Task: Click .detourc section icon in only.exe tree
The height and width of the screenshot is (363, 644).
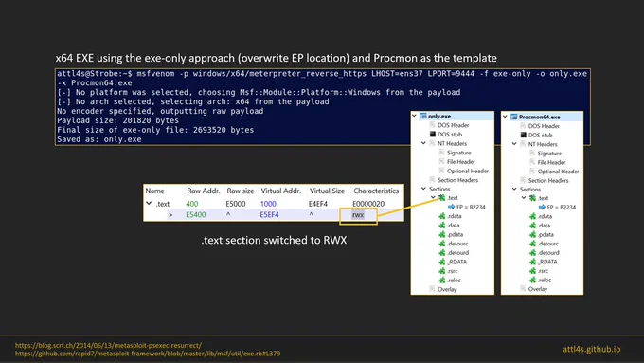Action: pyautogui.click(x=442, y=244)
